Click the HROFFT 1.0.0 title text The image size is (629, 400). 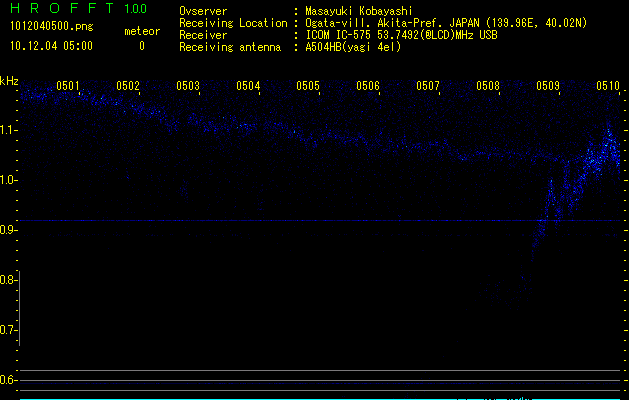79,8
